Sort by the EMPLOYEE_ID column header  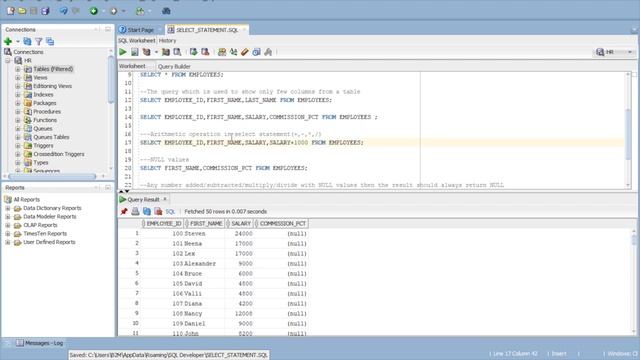(162, 224)
